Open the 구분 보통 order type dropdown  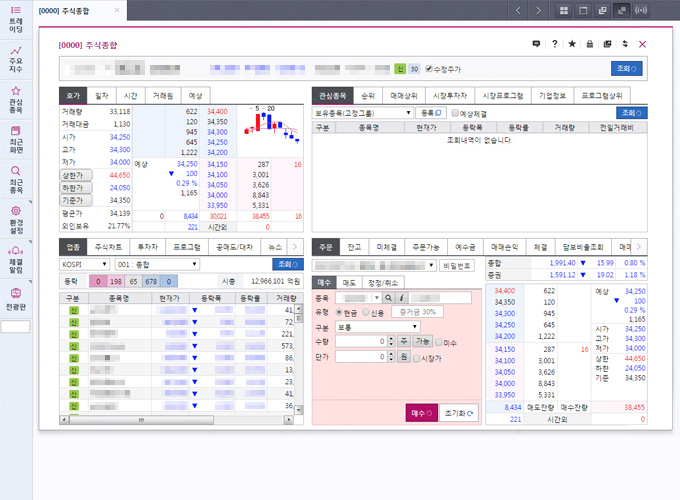[x=377, y=327]
